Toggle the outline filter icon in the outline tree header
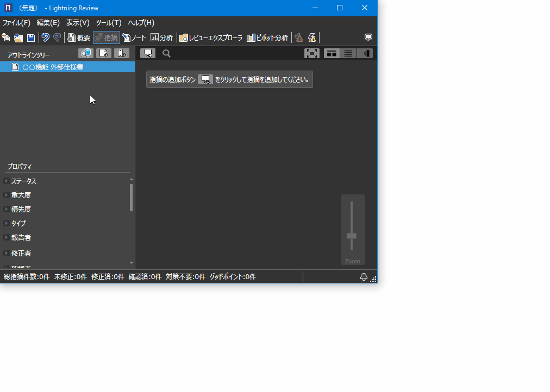Screen dimensions: 550x392 [x=86, y=53]
